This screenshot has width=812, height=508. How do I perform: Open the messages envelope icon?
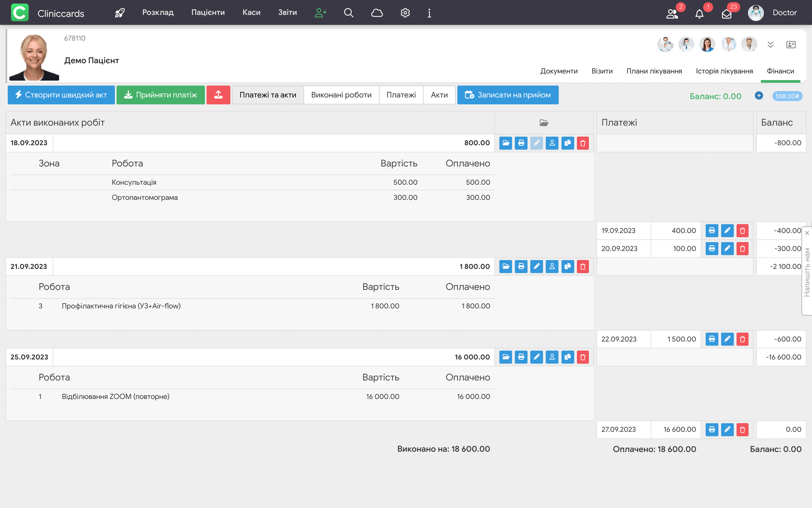click(726, 14)
